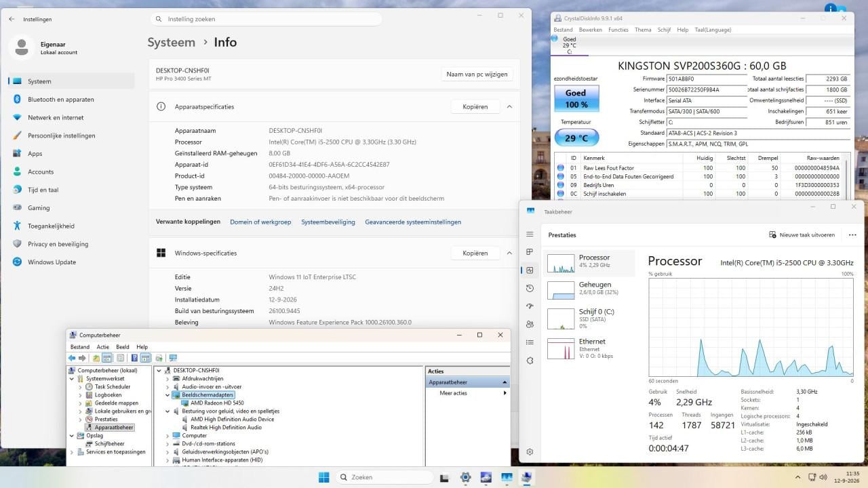
Task: Click the up-one-level folder icon in Computerbeheer toolbar
Action: [96, 358]
